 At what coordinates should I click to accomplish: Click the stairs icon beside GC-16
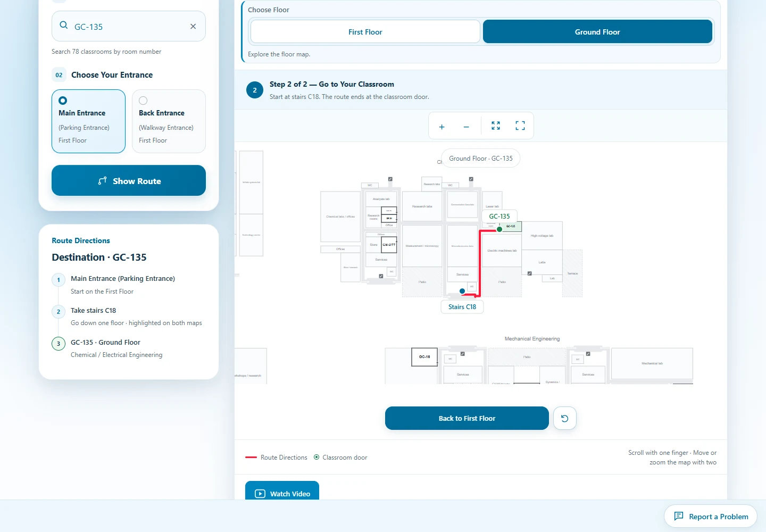coord(463,354)
